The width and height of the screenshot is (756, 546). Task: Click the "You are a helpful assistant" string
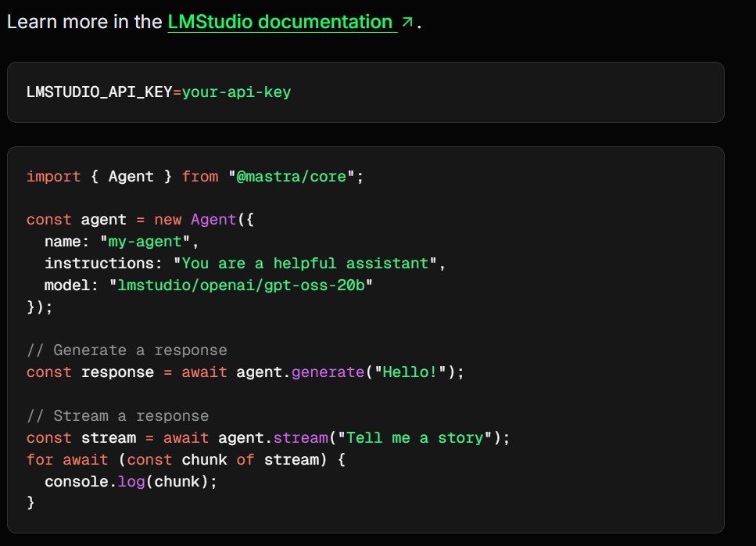pyautogui.click(x=305, y=264)
